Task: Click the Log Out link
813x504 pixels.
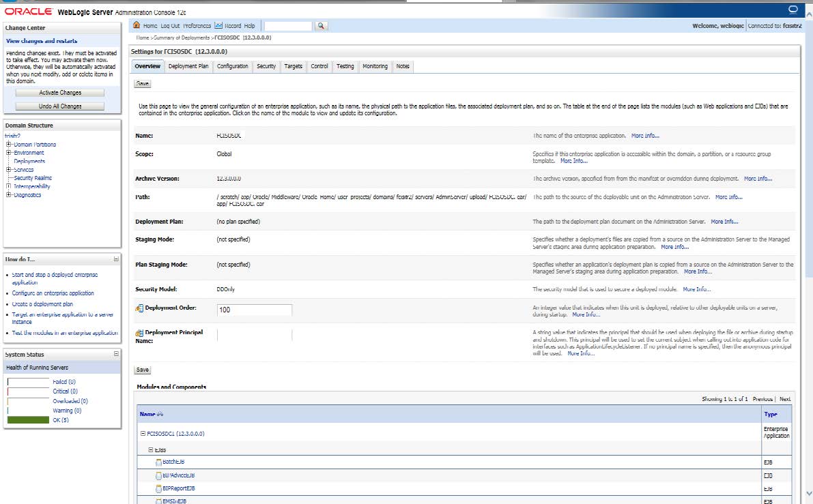Action: [x=170, y=26]
